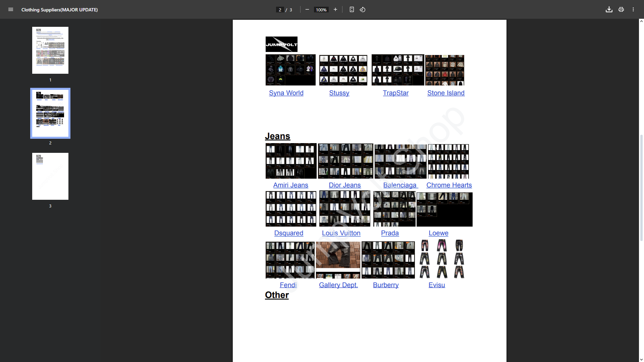Click the Louis Vuitton jeans preview image
The height and width of the screenshot is (362, 644).
(x=344, y=208)
